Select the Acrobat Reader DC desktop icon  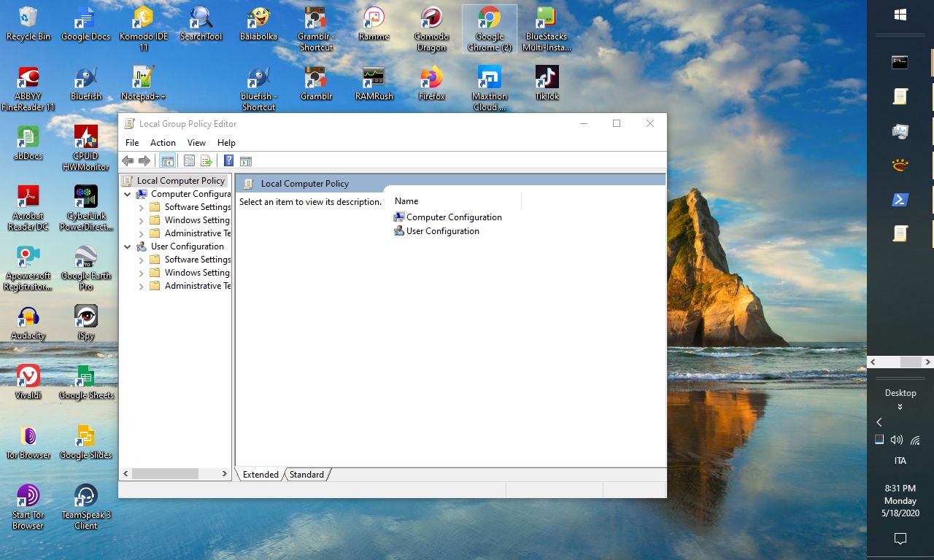[28, 209]
